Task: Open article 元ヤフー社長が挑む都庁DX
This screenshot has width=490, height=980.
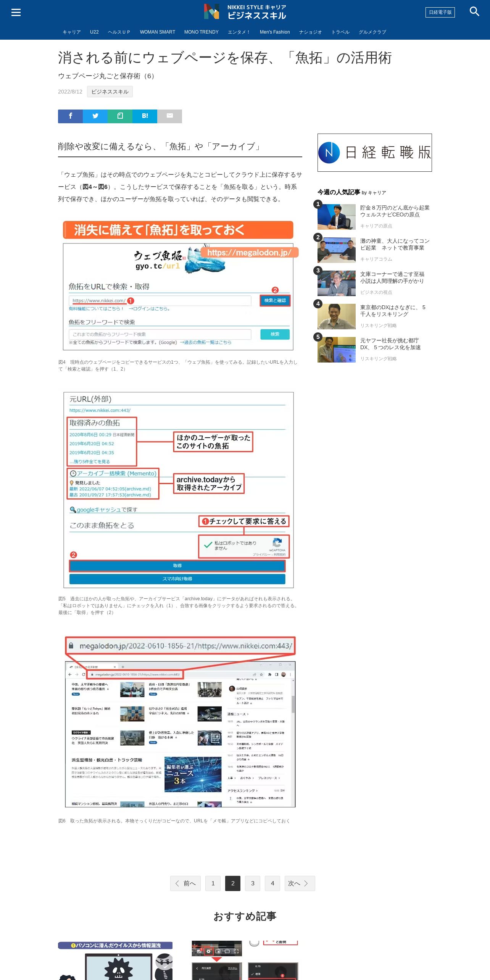Action: pyautogui.click(x=391, y=344)
